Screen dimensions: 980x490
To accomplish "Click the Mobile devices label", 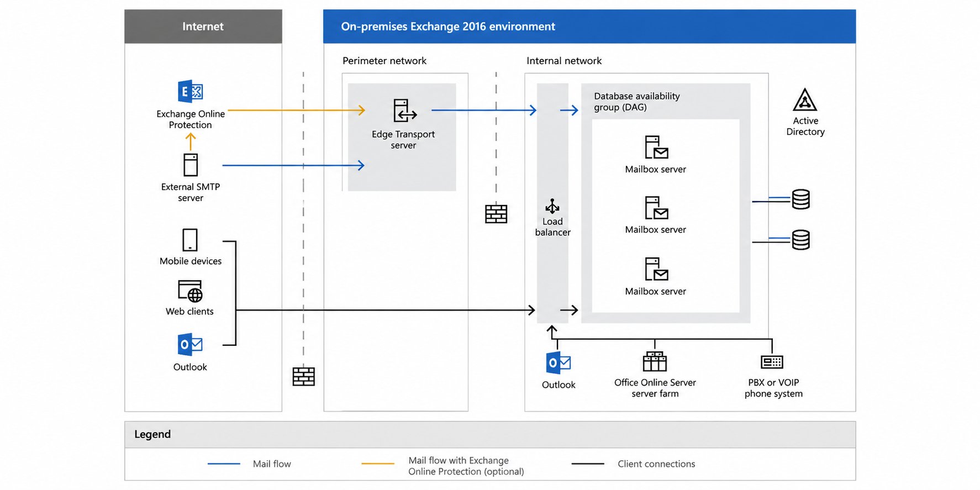I will 191,261.
